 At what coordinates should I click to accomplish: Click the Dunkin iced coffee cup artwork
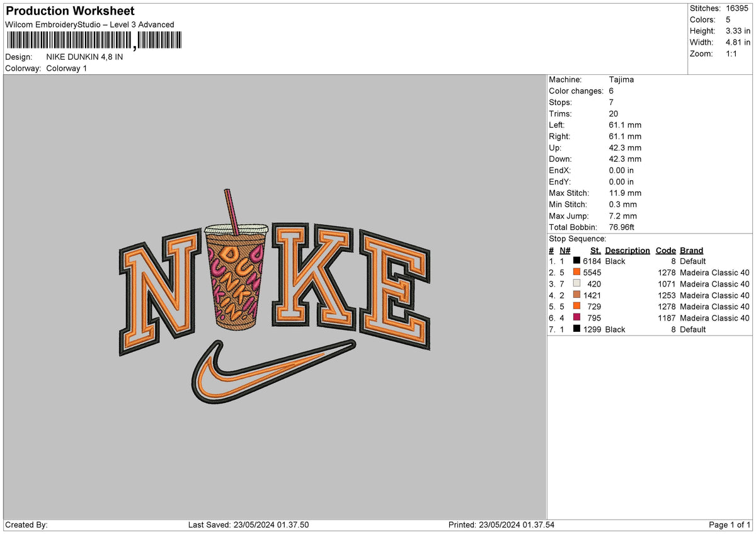(236, 277)
